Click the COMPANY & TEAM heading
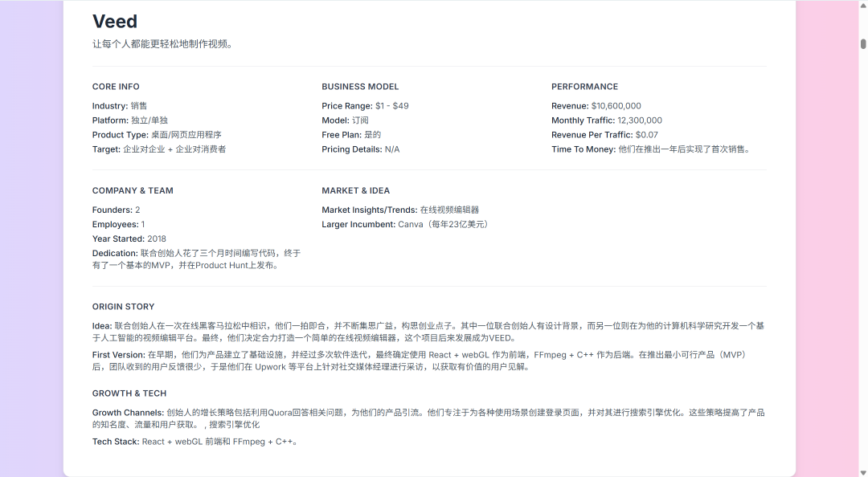The image size is (868, 477). (133, 191)
